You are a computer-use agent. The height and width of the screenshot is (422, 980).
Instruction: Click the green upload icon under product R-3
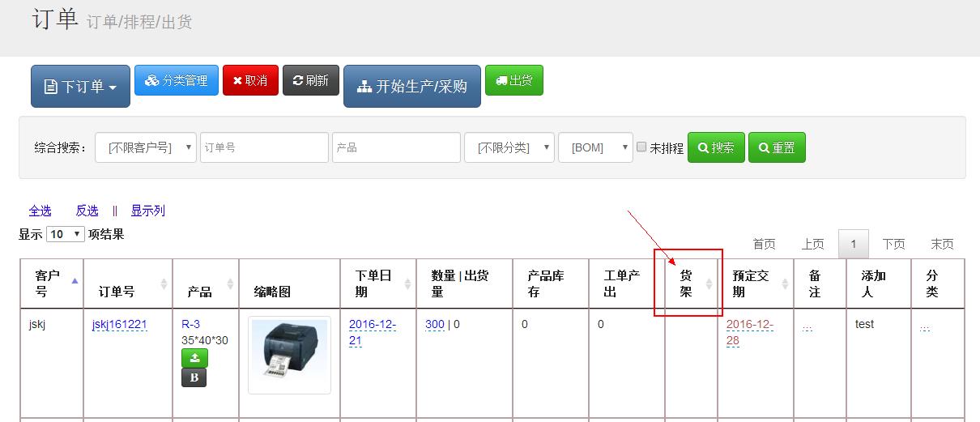point(194,358)
